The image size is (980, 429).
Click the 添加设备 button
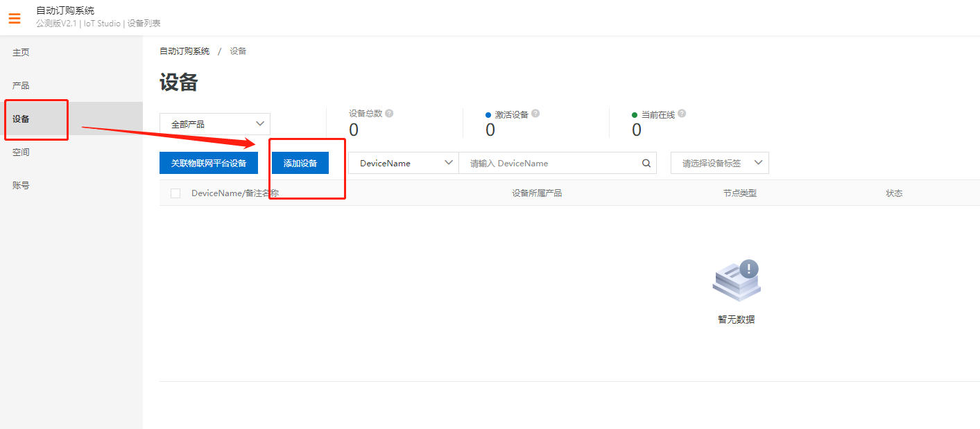point(300,164)
